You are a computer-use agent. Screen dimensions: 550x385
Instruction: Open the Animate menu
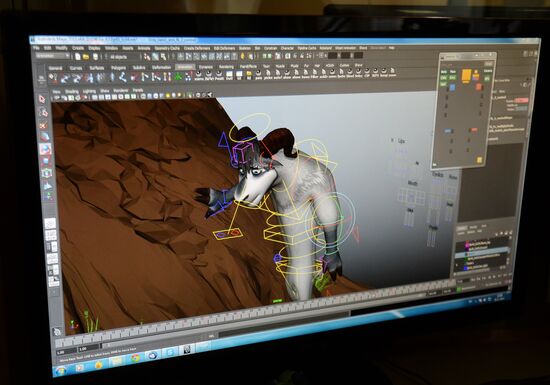(144, 48)
